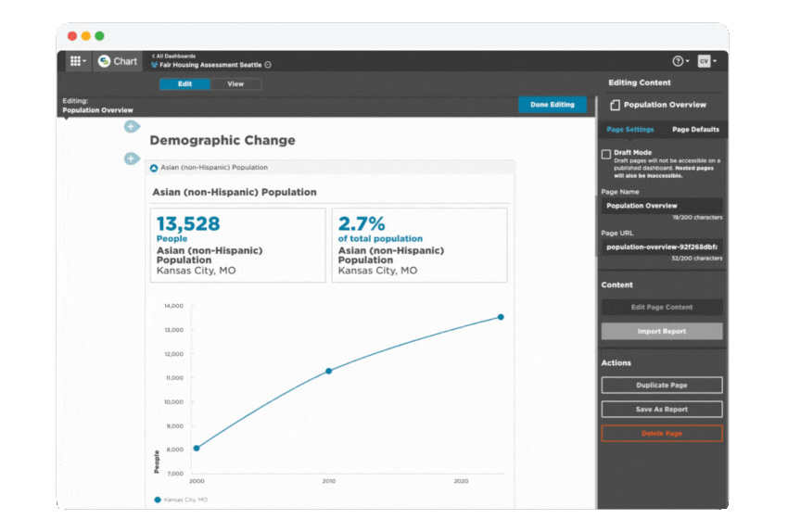Click the Chart logo icon
The image size is (788, 532).
click(105, 61)
